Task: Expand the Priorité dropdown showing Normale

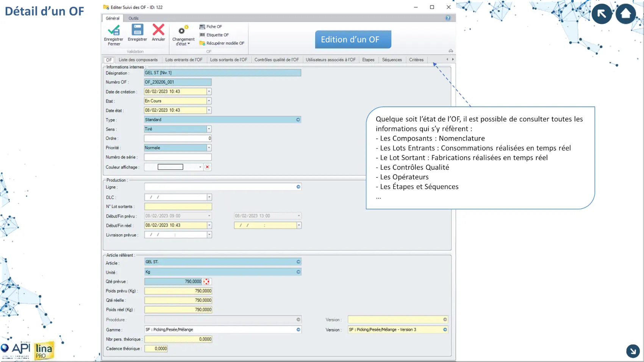Action: point(209,148)
